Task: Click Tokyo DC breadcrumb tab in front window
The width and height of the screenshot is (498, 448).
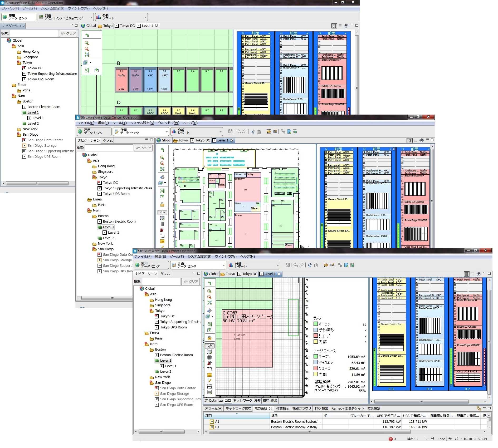Action: coord(247,274)
